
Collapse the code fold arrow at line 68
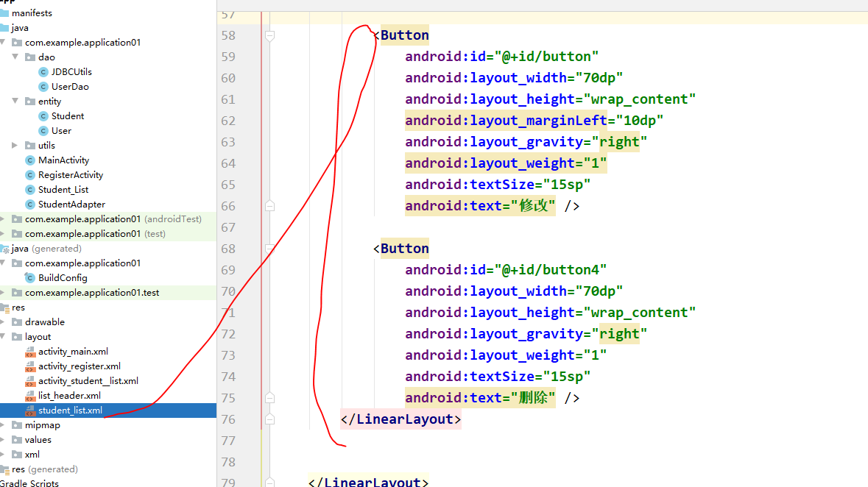click(x=269, y=248)
